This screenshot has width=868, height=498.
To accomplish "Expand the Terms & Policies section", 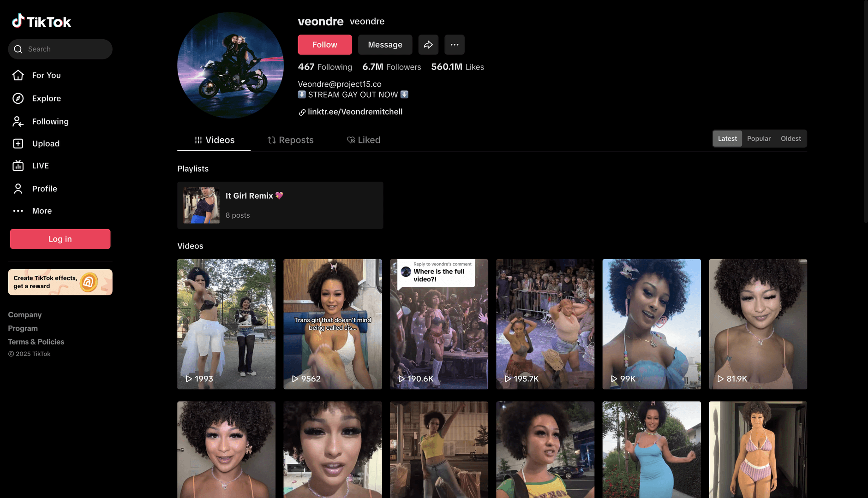I will coord(36,342).
